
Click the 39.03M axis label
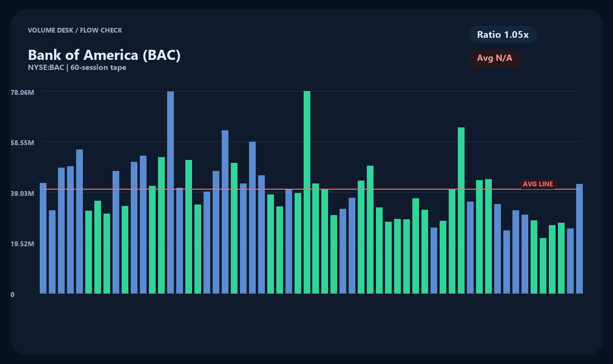23,193
